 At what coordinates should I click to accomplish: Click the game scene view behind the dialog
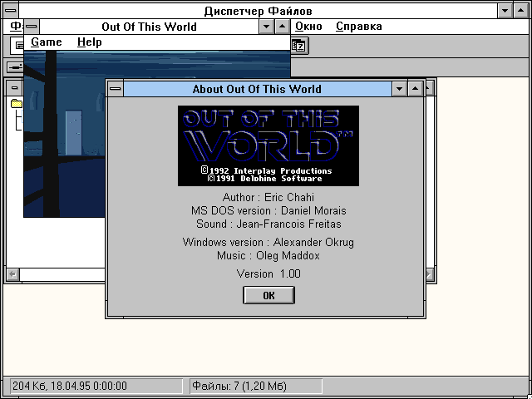click(65, 134)
